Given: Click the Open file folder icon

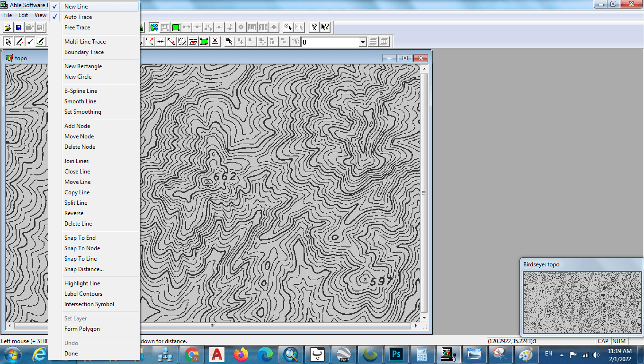Looking at the screenshot, I should point(8,27).
